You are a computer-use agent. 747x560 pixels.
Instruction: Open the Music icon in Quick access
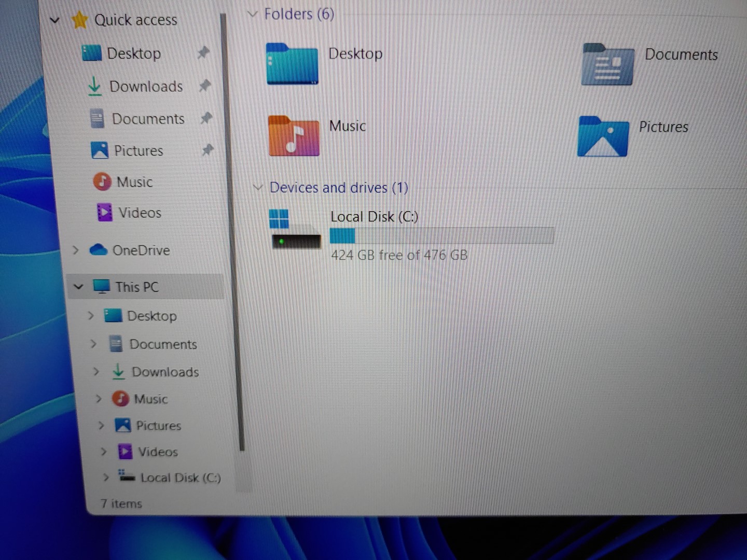coord(102,181)
